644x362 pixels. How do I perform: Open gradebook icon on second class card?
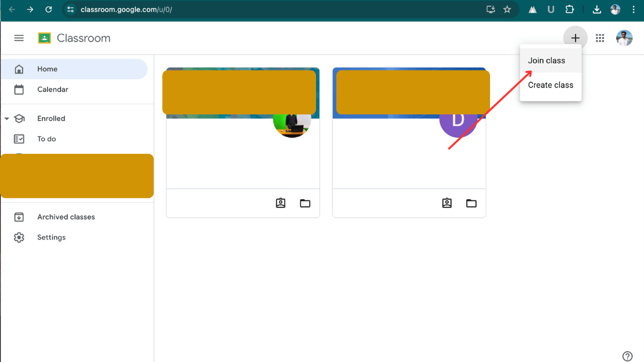(x=447, y=203)
